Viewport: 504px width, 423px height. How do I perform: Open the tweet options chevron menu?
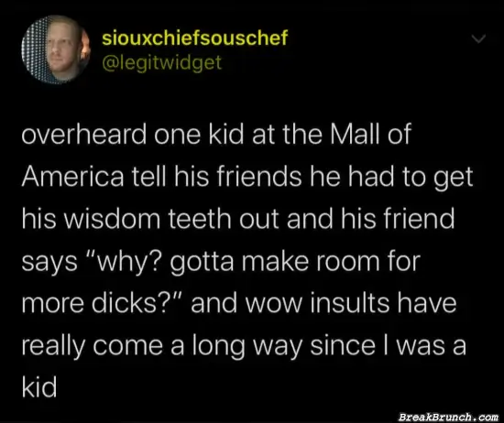pos(478,39)
